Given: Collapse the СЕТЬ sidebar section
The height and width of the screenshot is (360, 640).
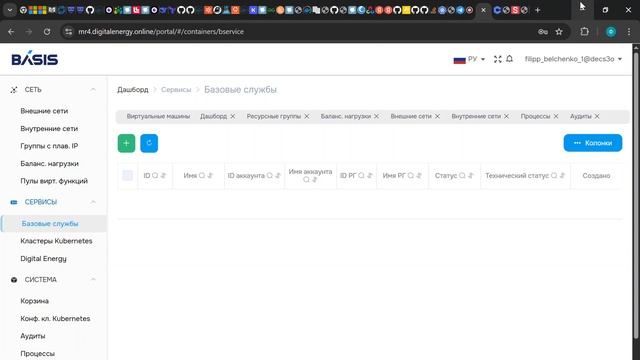Looking at the screenshot, I should [93, 89].
